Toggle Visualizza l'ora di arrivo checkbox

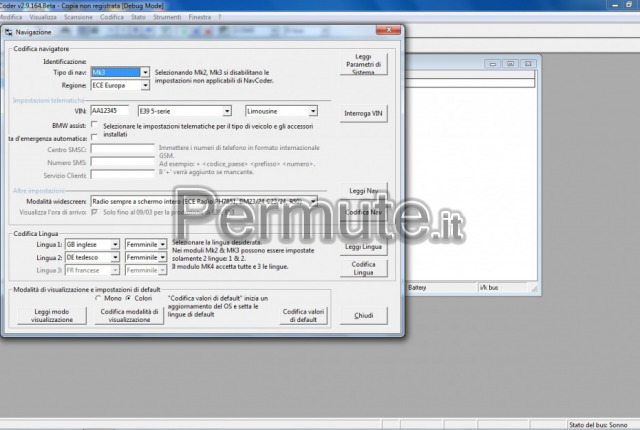point(94,212)
